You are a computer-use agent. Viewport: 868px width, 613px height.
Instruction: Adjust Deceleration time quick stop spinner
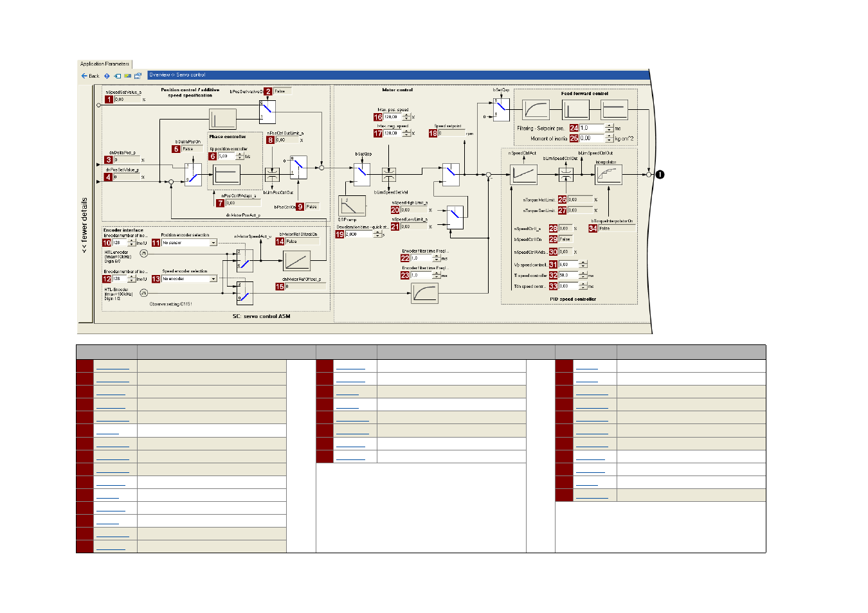[x=378, y=235]
